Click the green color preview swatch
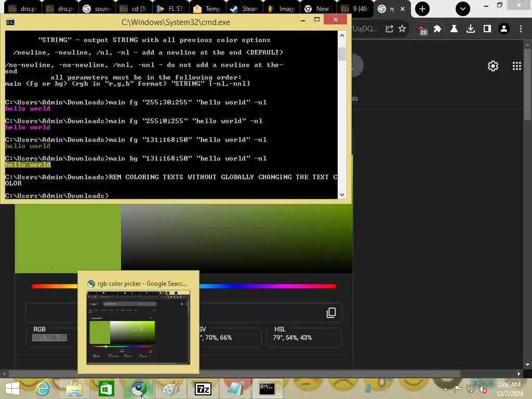 pyautogui.click(x=68, y=238)
